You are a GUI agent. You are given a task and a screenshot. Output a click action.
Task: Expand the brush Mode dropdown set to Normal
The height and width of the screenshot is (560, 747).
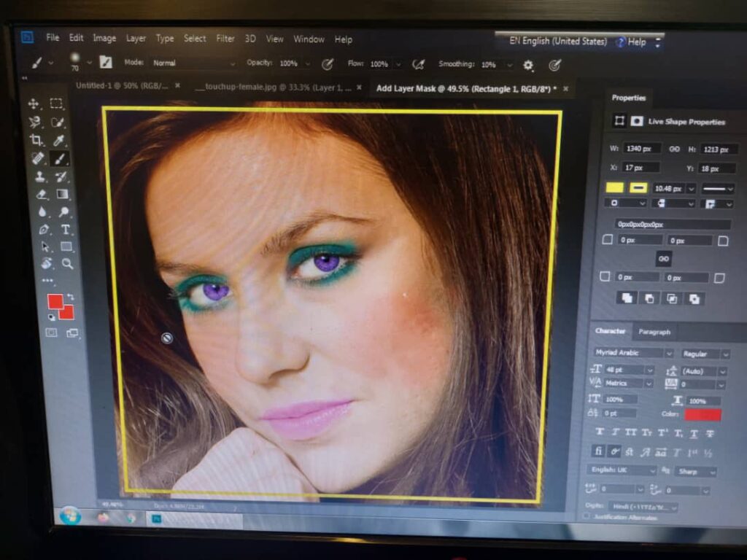tap(193, 63)
